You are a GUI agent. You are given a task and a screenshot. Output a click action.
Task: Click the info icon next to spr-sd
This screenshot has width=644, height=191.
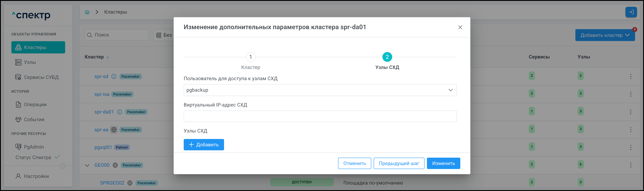[114, 76]
